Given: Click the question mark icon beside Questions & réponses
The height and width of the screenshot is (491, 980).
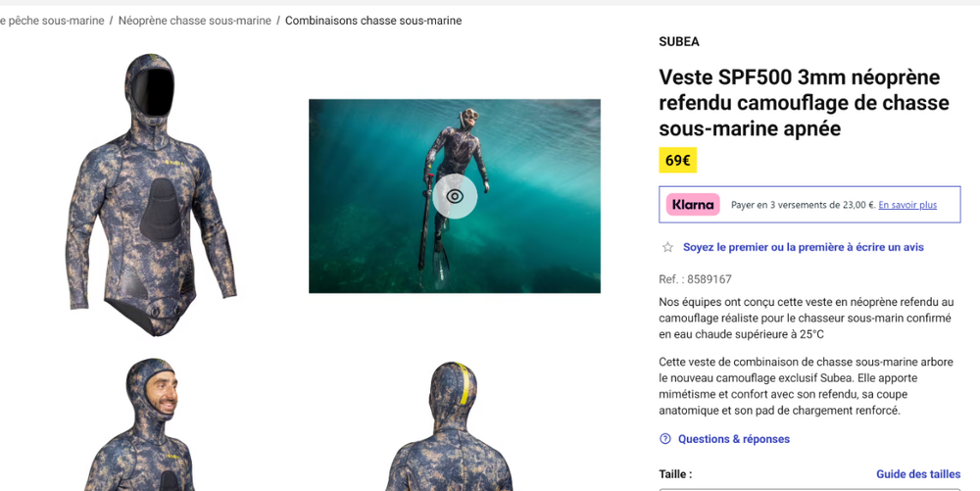Looking at the screenshot, I should coord(665,439).
